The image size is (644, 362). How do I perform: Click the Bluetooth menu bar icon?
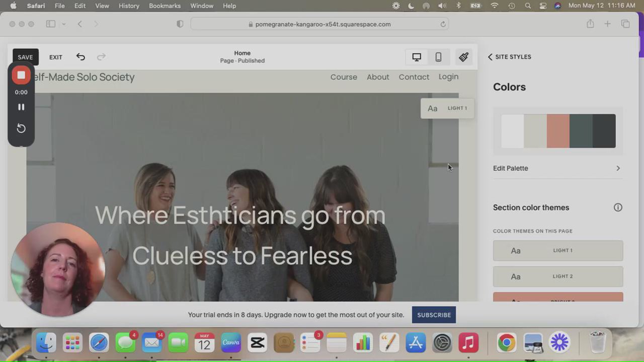click(x=458, y=6)
